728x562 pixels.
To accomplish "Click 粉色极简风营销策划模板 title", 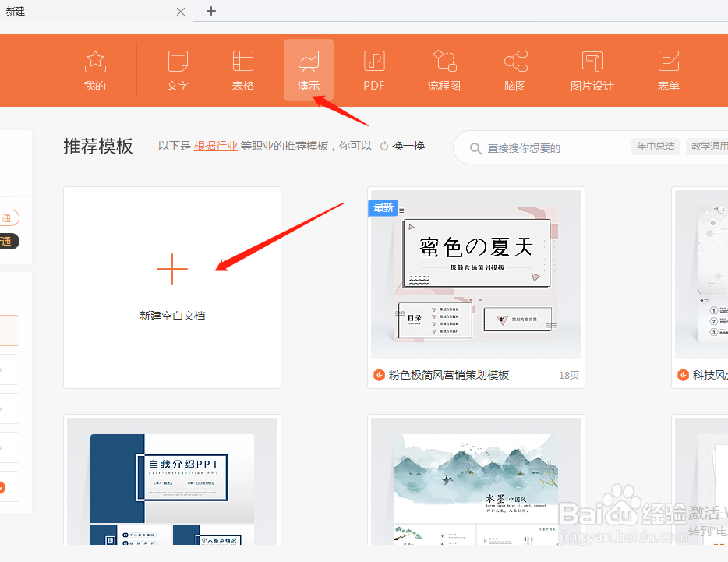I will pos(449,375).
